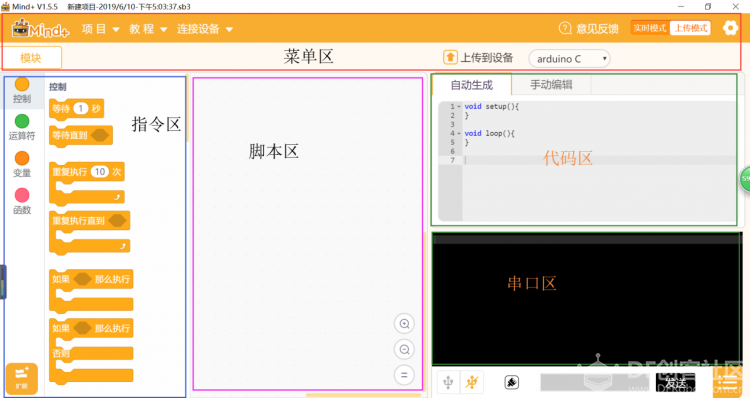
Task: Select the 变量 block category
Action: click(22, 164)
